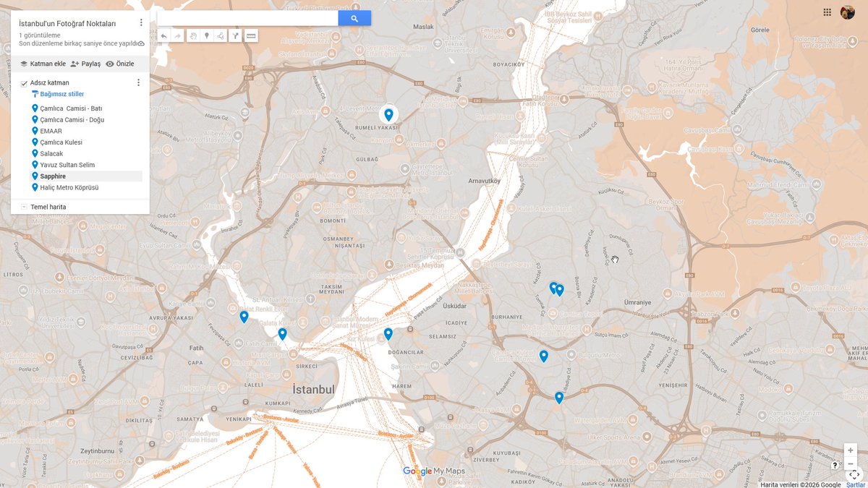Viewport: 868px width, 488px height.
Task: Open Bağımsız stiller style options
Action: (58, 94)
